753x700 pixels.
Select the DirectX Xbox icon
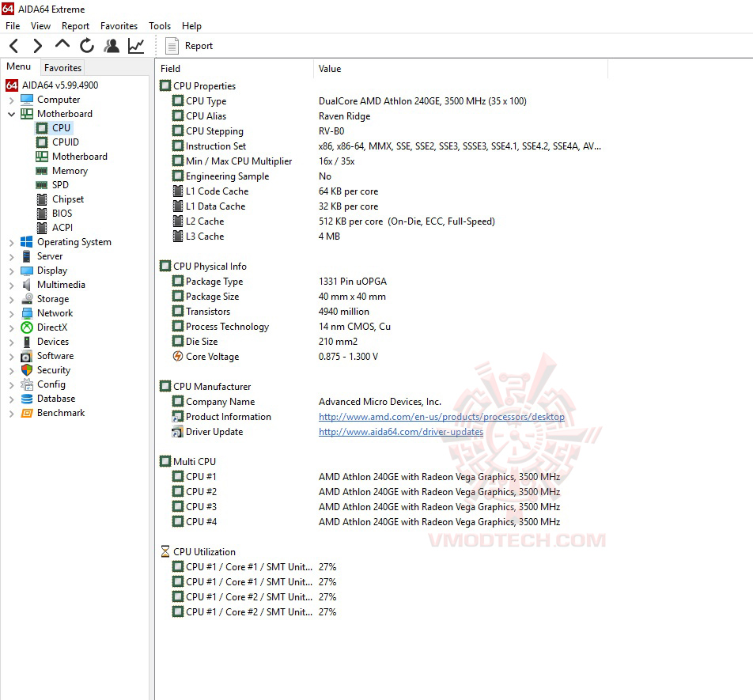point(27,327)
